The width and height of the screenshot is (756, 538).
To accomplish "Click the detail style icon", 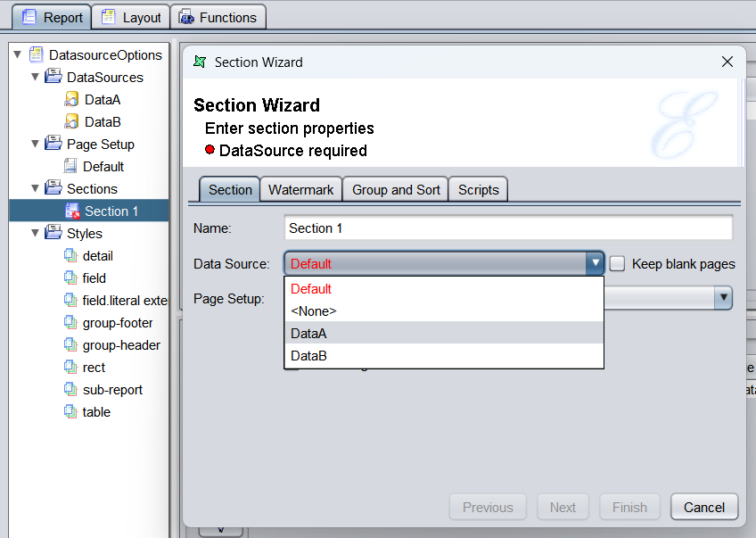I will pos(70,256).
